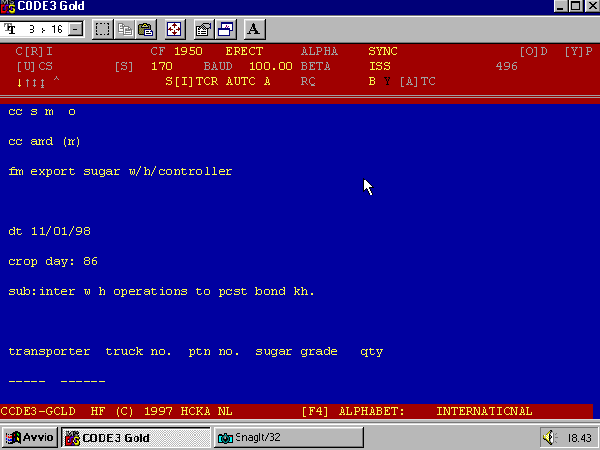Open the Avvio start menu

pyautogui.click(x=30, y=438)
